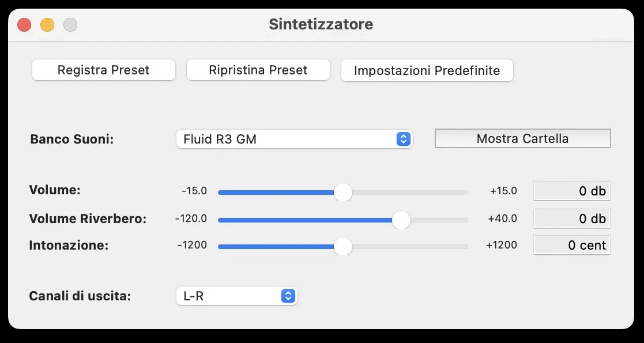Select the Volume Riverbero db value field

point(571,218)
